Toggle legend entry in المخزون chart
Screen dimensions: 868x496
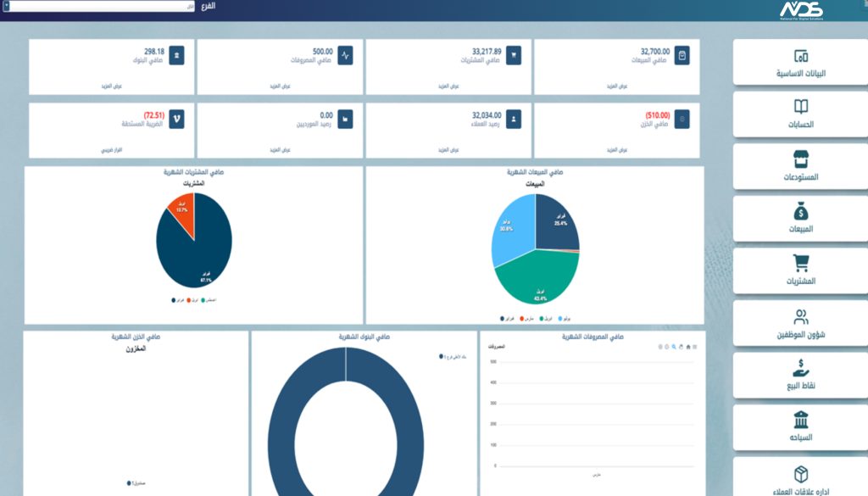click(136, 483)
